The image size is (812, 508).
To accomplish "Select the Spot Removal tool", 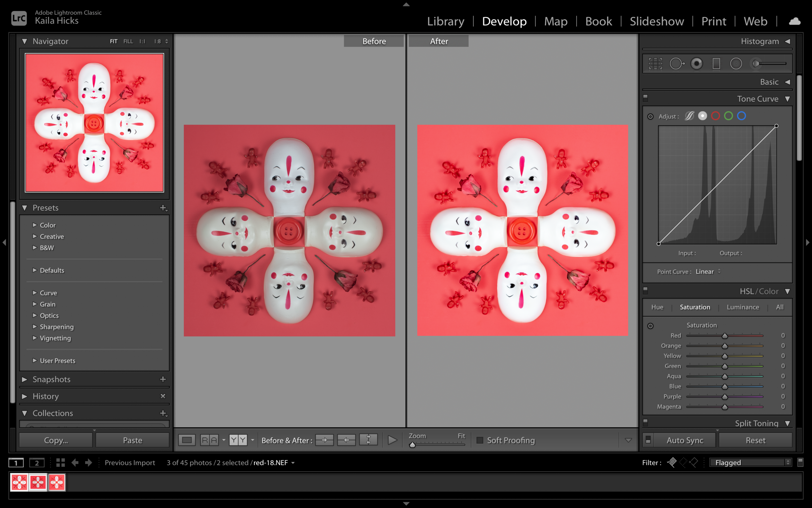I will [x=676, y=63].
